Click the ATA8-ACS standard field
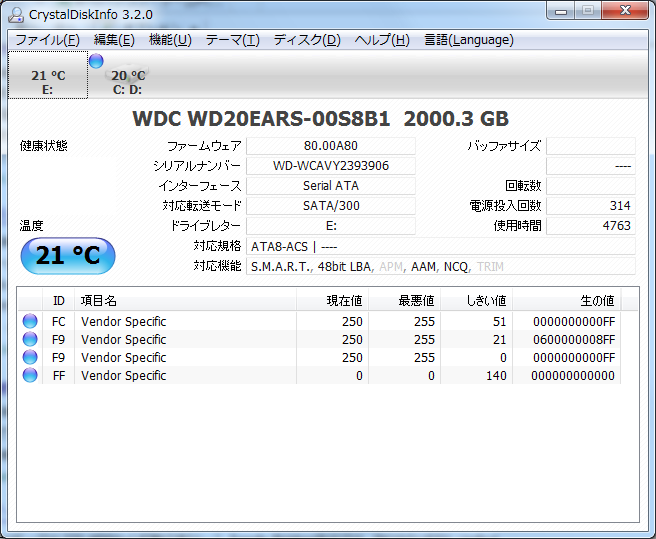The width and height of the screenshot is (656, 539). tap(441, 246)
